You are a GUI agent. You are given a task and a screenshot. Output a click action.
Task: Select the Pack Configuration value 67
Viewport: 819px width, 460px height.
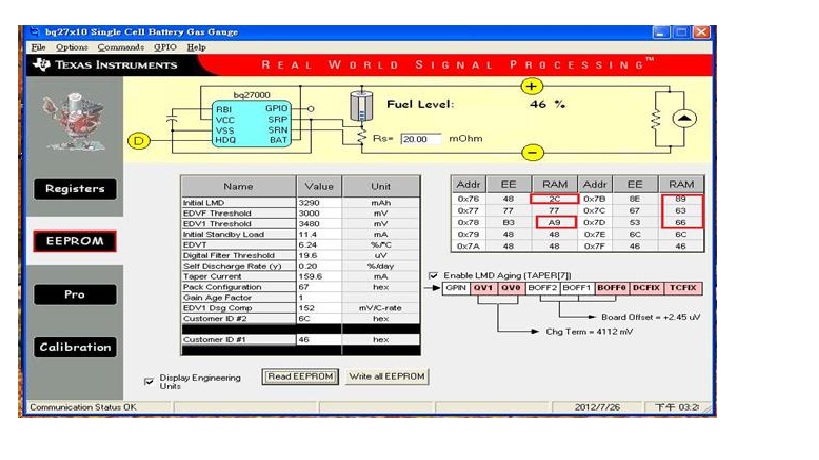pos(319,287)
